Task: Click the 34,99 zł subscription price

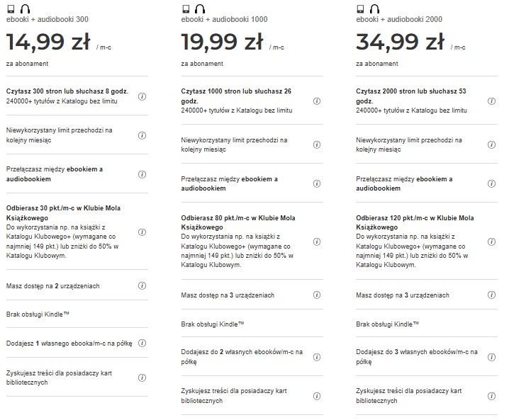Action: (x=400, y=42)
